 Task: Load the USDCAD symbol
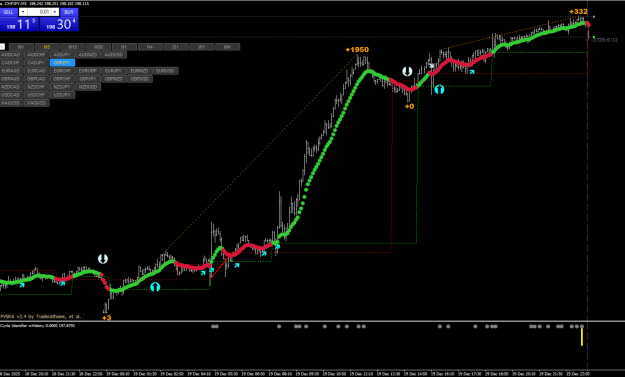point(11,95)
